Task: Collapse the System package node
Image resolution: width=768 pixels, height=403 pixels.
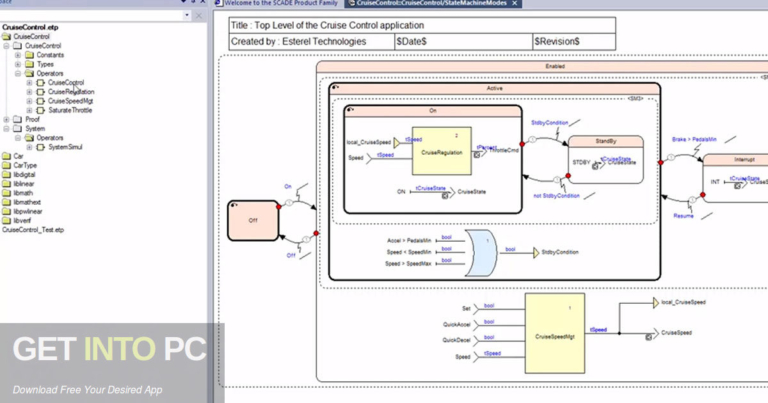Action: (6, 129)
